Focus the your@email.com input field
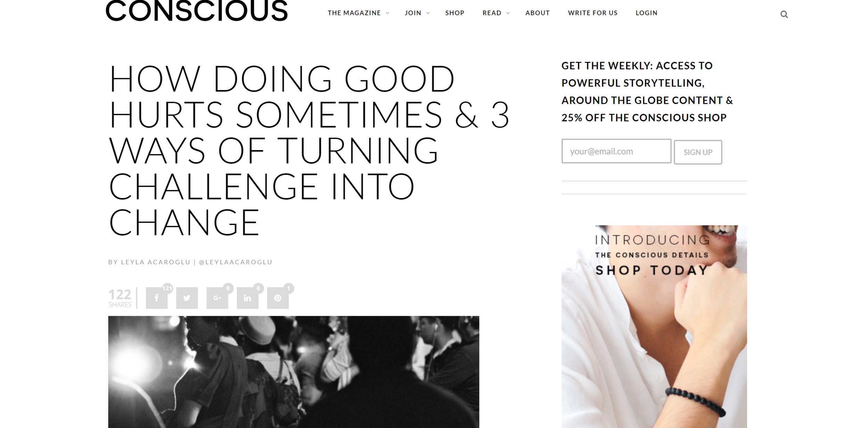 [x=616, y=151]
